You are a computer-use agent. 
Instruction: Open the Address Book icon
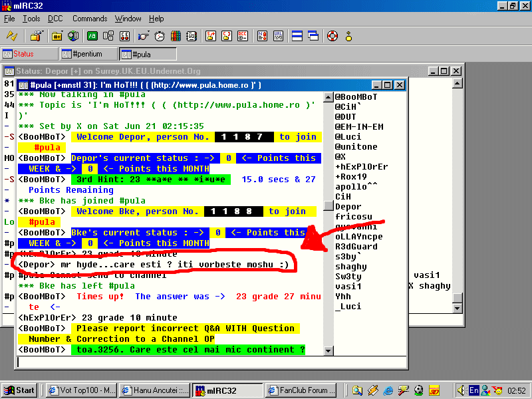click(x=192, y=36)
